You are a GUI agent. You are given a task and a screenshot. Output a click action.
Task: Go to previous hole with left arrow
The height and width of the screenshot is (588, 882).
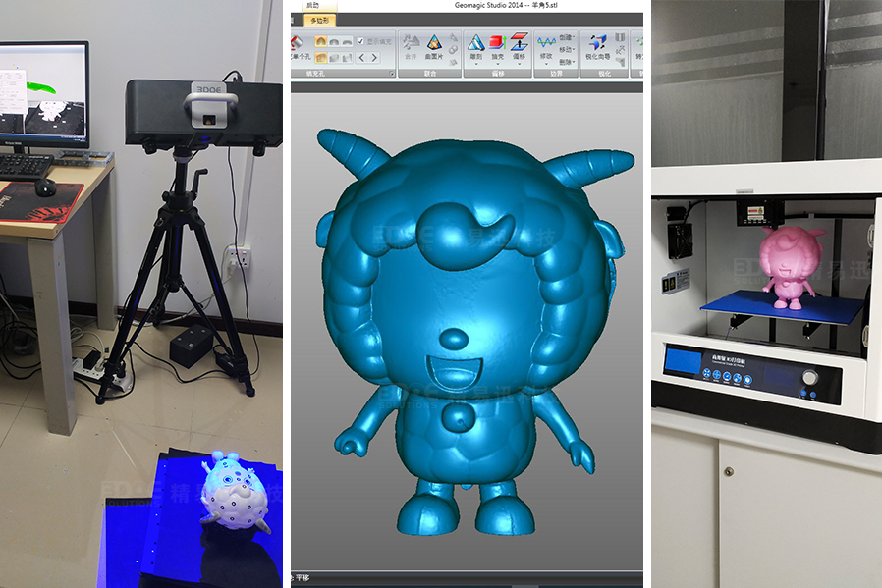tap(361, 58)
